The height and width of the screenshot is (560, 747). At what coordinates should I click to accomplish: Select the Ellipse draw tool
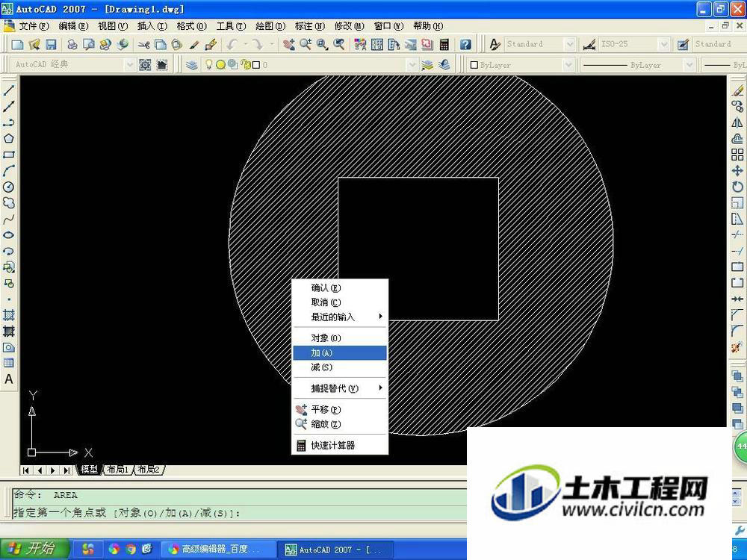[8, 234]
